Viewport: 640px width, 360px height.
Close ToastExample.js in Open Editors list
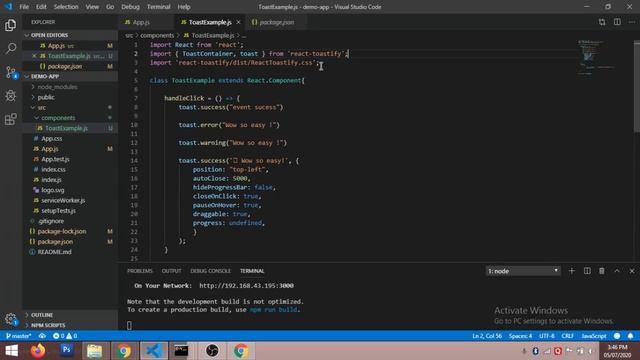[x=34, y=56]
